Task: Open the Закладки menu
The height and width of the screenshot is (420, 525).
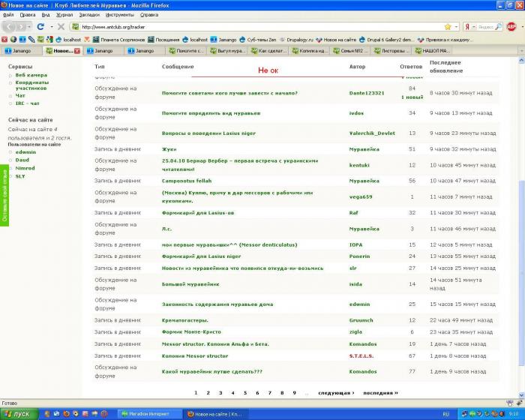Action: click(x=88, y=14)
